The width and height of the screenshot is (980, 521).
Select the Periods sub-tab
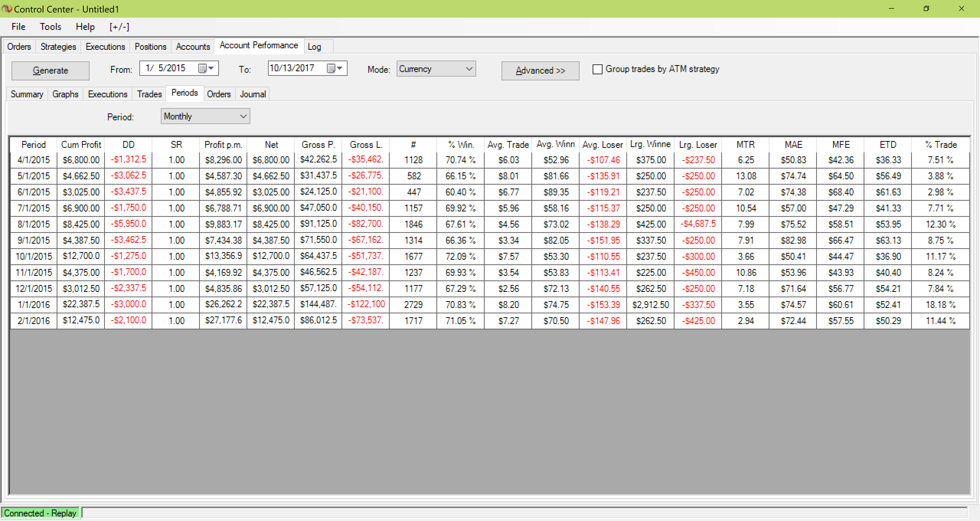click(185, 93)
